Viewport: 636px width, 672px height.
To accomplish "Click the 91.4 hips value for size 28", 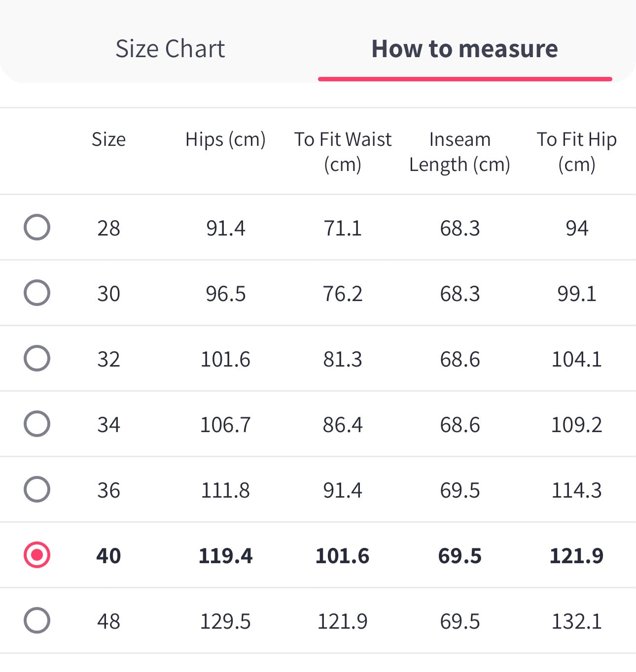I will click(x=225, y=228).
